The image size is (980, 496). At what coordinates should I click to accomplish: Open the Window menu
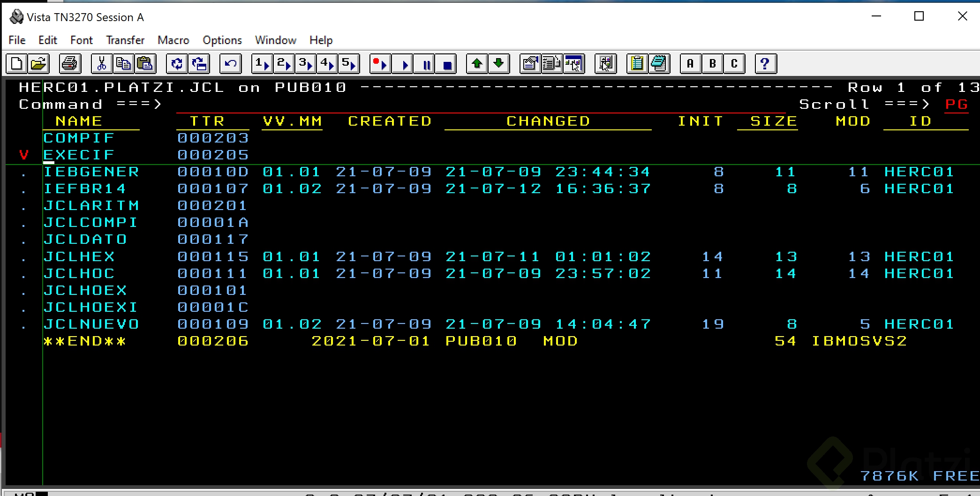[276, 40]
